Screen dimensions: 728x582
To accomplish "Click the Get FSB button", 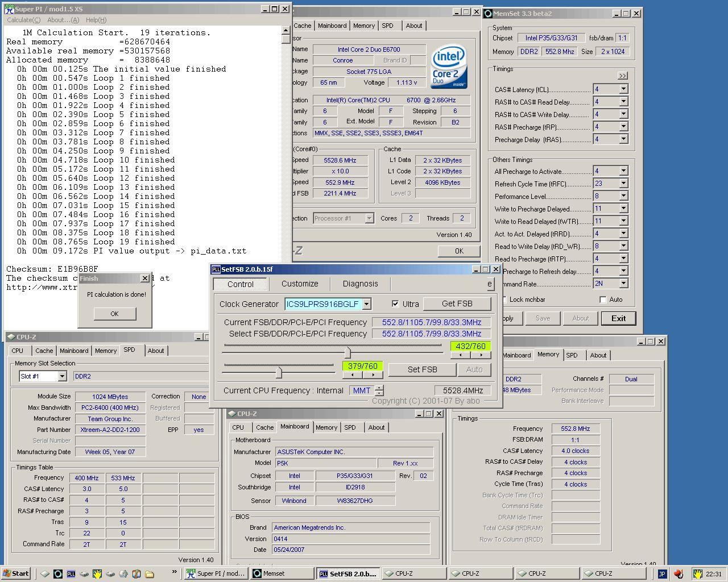I will point(457,304).
